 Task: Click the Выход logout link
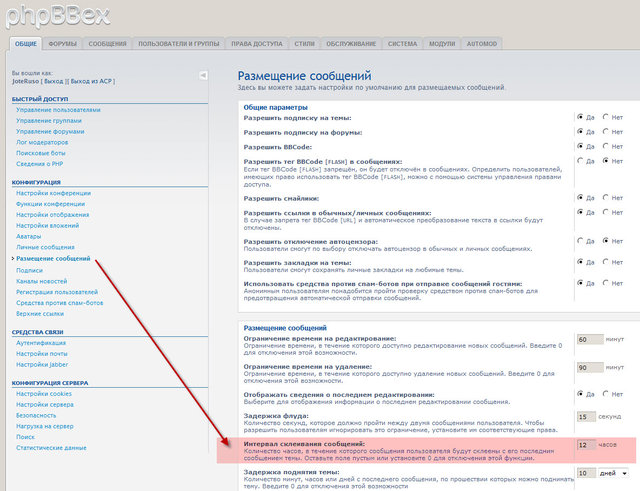coord(53,81)
